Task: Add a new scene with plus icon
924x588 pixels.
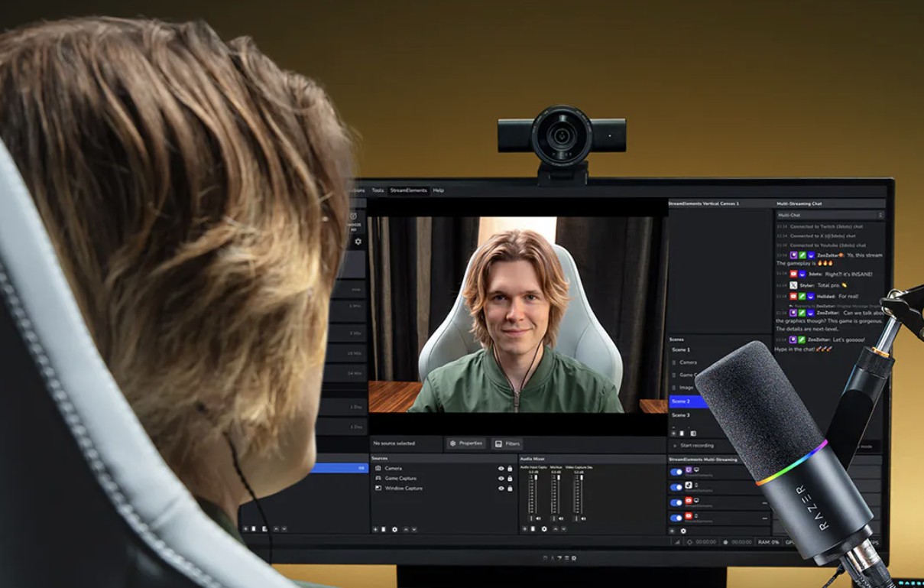Action: [x=673, y=433]
